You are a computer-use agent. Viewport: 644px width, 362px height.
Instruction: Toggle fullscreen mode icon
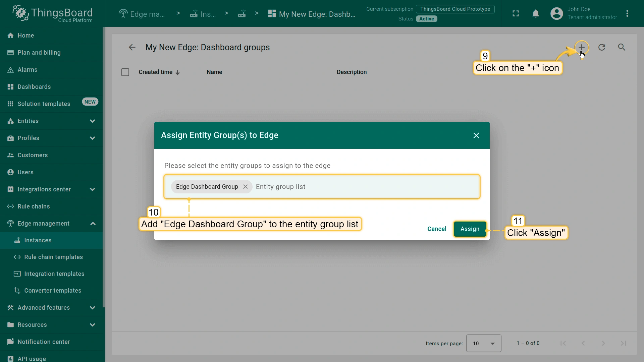516,14
